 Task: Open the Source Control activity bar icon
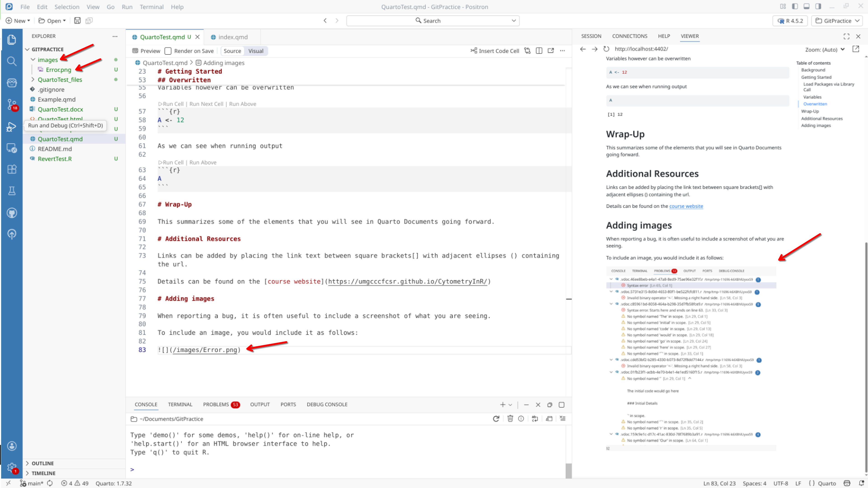12,104
